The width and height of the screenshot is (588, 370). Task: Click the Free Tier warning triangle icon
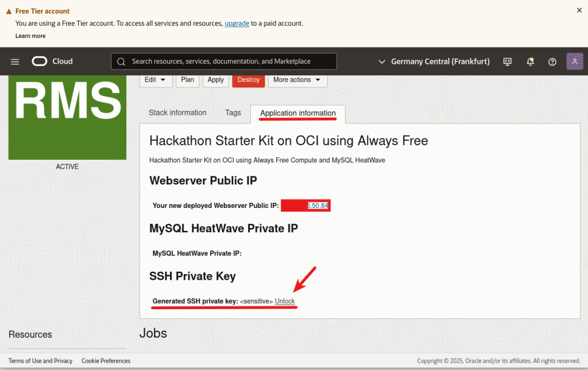click(x=9, y=11)
